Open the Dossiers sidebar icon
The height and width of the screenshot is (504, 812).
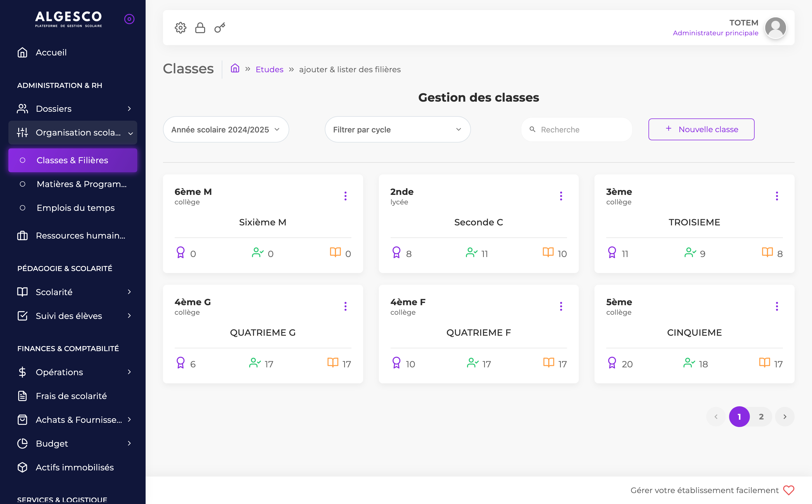pyautogui.click(x=22, y=108)
